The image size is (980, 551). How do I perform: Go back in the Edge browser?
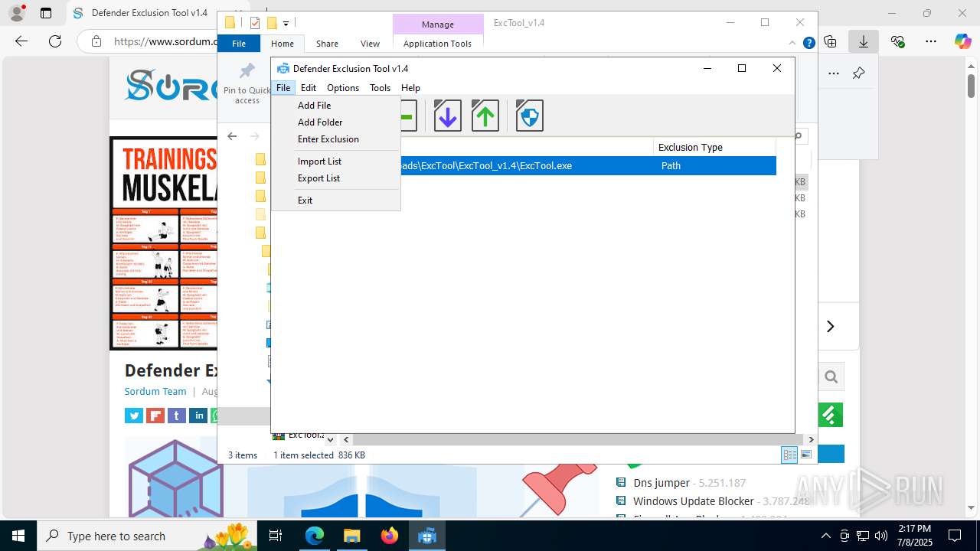point(21,41)
